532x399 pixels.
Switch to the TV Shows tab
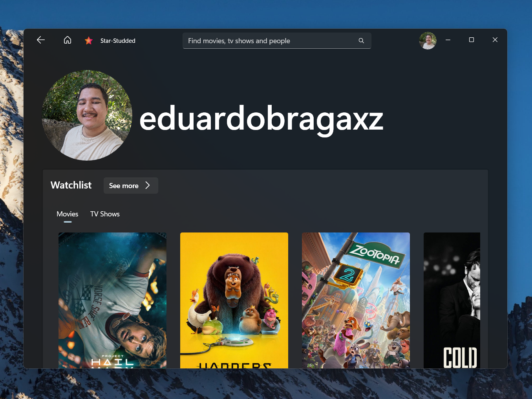(105, 214)
